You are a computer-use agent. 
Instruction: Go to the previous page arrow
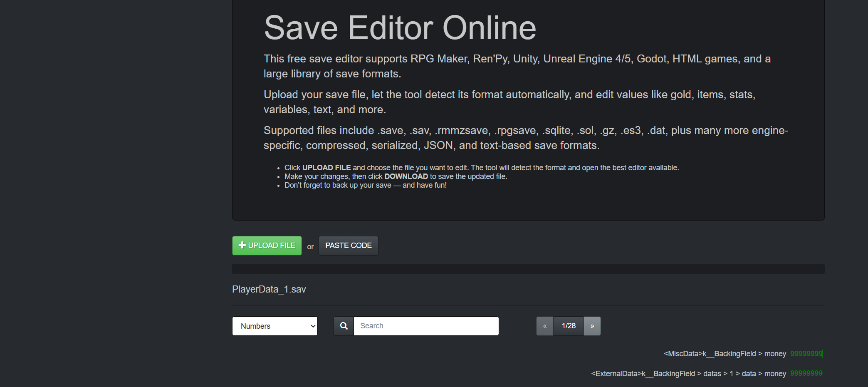click(545, 326)
